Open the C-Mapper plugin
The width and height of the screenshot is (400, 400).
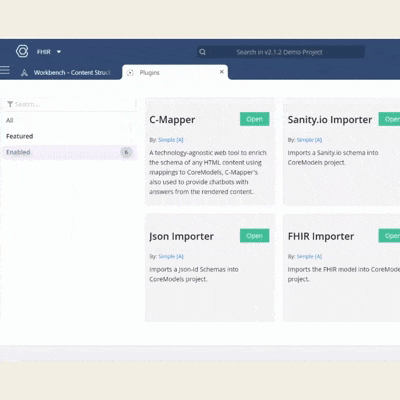pos(255,119)
